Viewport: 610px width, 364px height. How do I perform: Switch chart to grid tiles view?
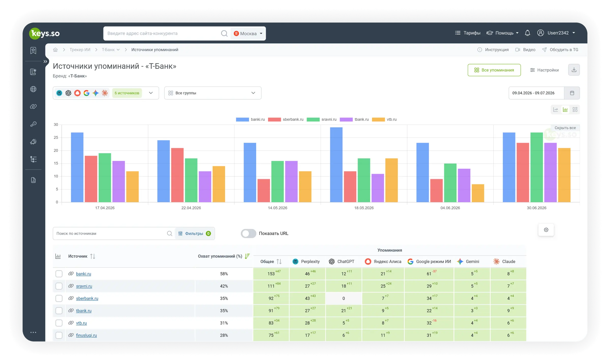575,109
